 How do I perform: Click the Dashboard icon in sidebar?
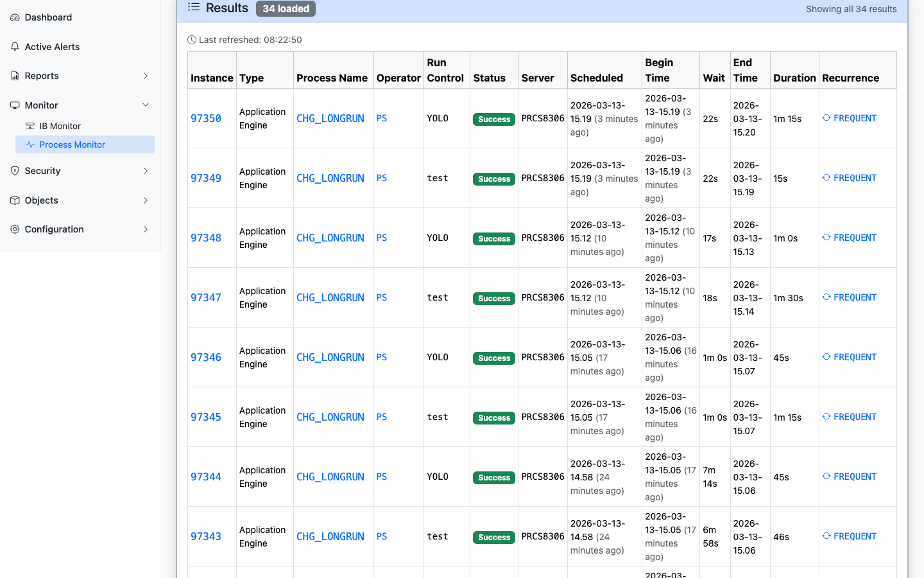(x=15, y=17)
